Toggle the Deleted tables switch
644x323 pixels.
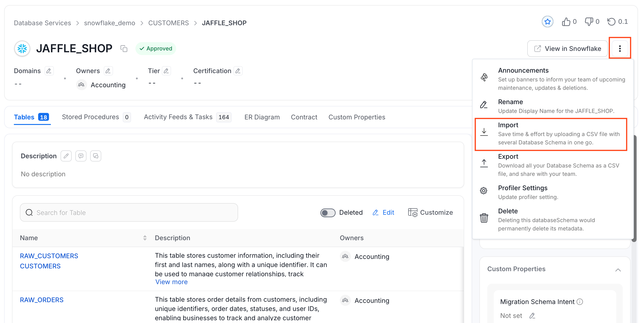pos(328,213)
